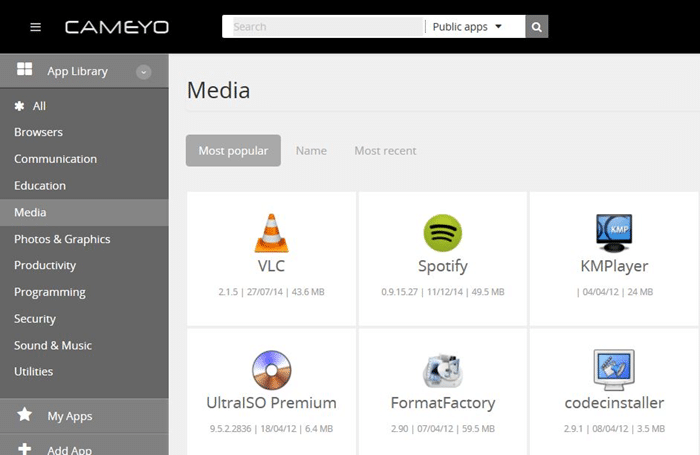This screenshot has height=455, width=700.
Task: Click the Add App option
Action: coord(69,449)
